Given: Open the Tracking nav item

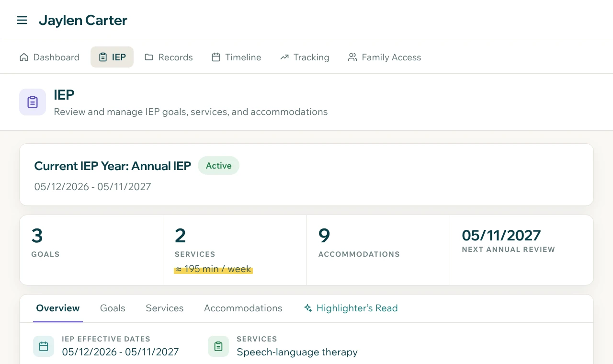Looking at the screenshot, I should [305, 57].
